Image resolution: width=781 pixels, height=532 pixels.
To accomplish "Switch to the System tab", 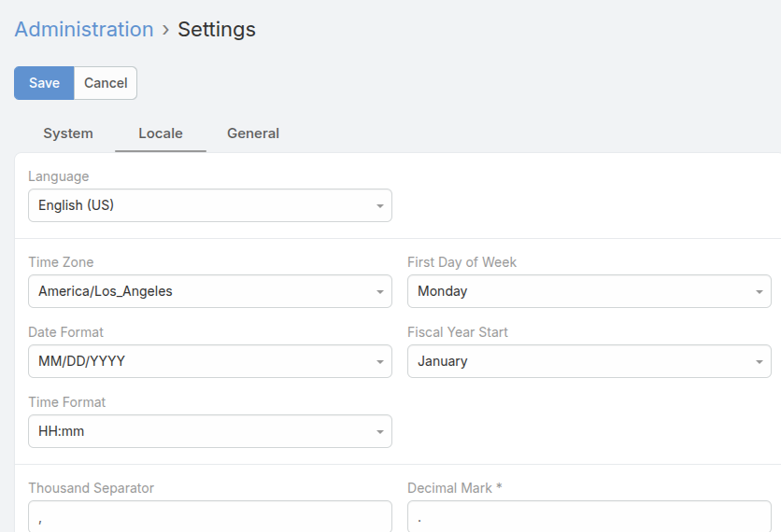I will [x=68, y=133].
